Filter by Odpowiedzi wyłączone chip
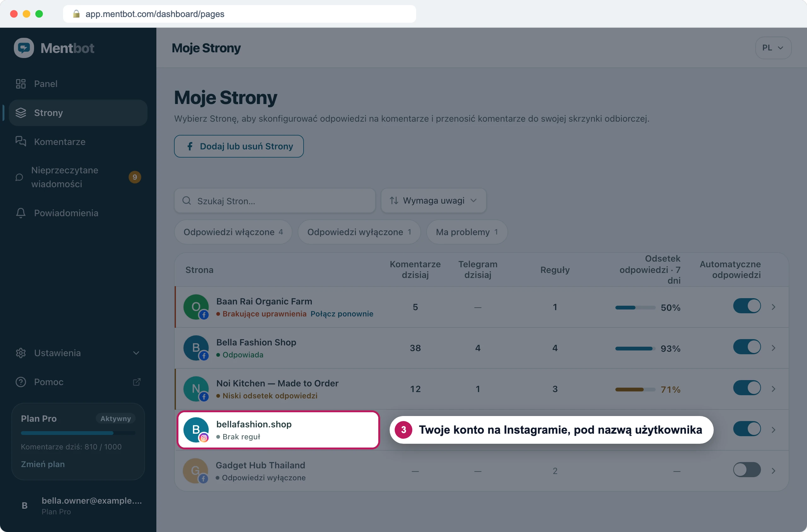This screenshot has width=807, height=532. pos(359,232)
